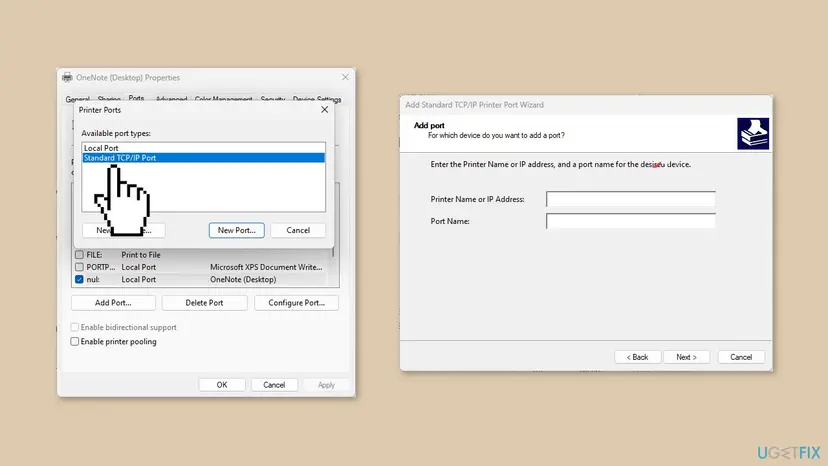Select the Print to File description cell
The image size is (828, 466).
[141, 255]
